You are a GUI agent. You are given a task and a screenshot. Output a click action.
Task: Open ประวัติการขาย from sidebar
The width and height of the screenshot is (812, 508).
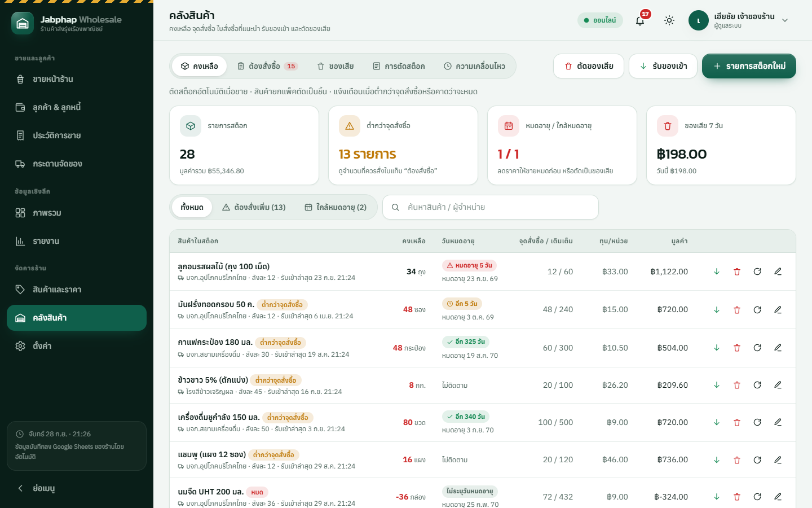coord(77,135)
